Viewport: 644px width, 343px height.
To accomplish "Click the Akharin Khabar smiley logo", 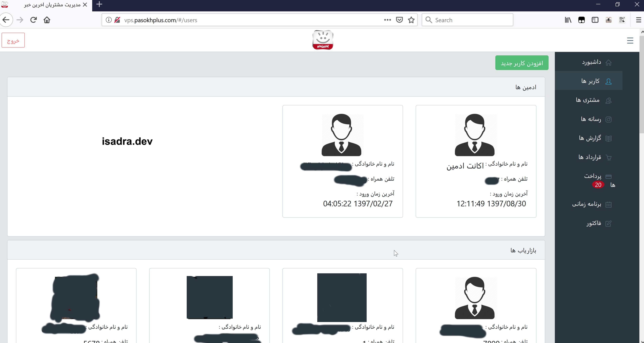I will tap(323, 40).
